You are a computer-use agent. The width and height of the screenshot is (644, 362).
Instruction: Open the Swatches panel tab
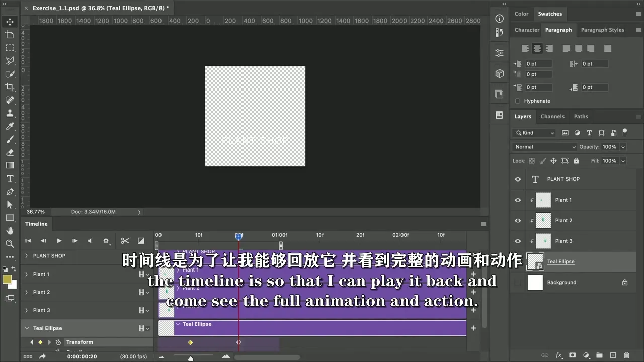pyautogui.click(x=550, y=14)
